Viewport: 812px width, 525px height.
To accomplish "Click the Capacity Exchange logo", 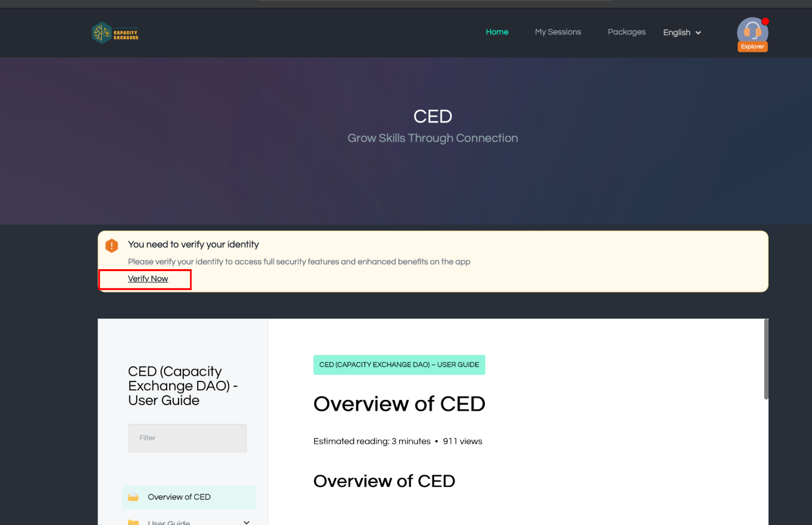I will pos(115,33).
